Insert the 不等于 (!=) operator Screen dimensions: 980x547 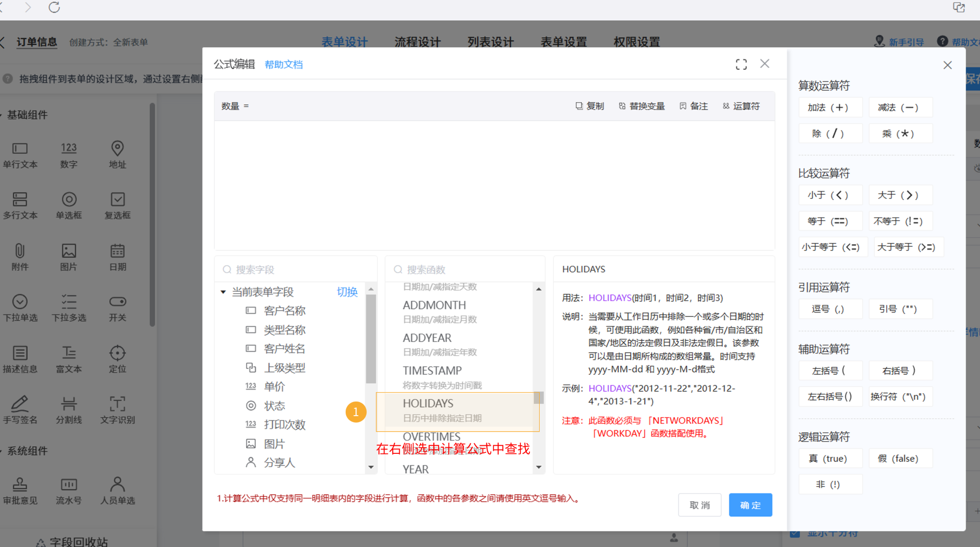click(900, 221)
